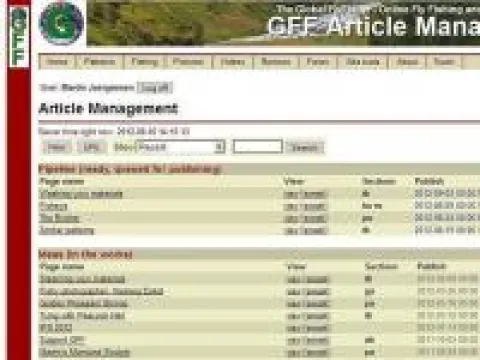The image size is (480, 360).
Task: Open last article link in Pipeline section
Action: pos(67,230)
